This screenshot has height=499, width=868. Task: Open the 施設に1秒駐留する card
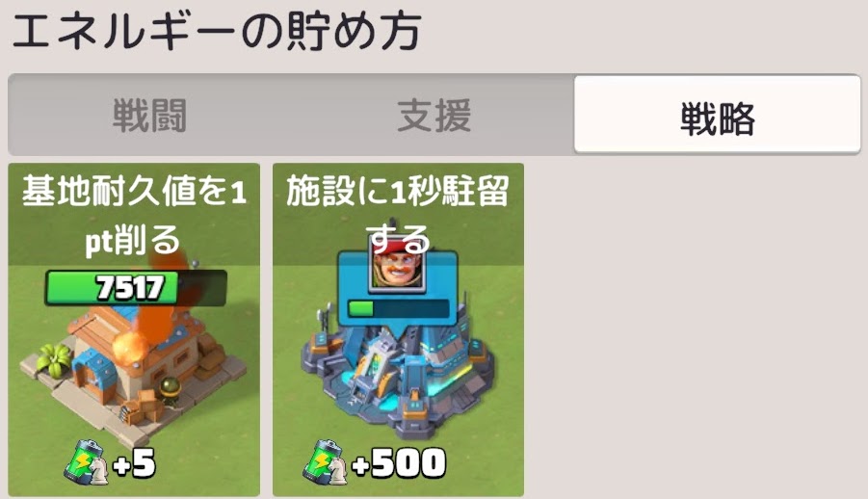coord(398,329)
